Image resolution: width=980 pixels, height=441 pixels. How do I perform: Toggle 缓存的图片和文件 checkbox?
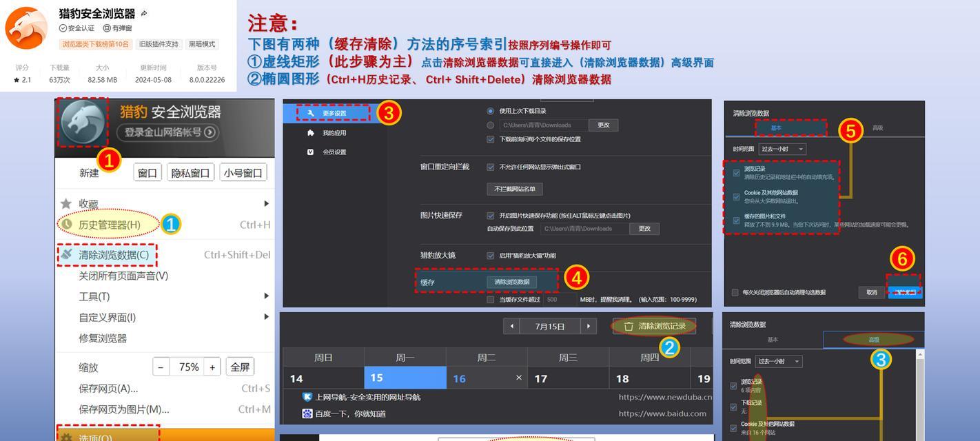coord(737,220)
